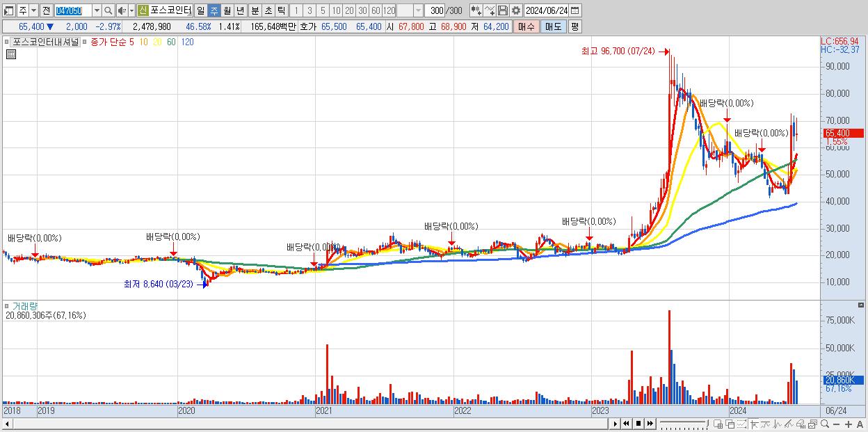Click the candlestick chart type icon
This screenshot has height=432, width=868.
(476, 10)
